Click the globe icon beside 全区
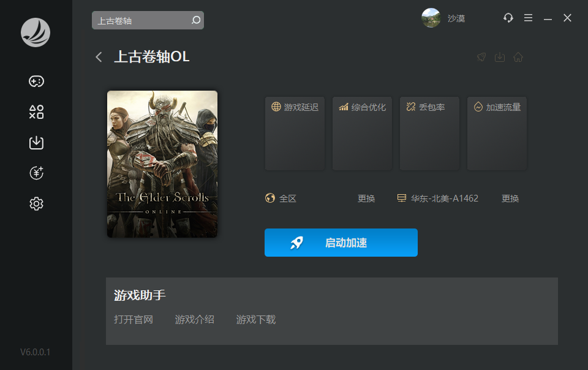 pyautogui.click(x=270, y=198)
